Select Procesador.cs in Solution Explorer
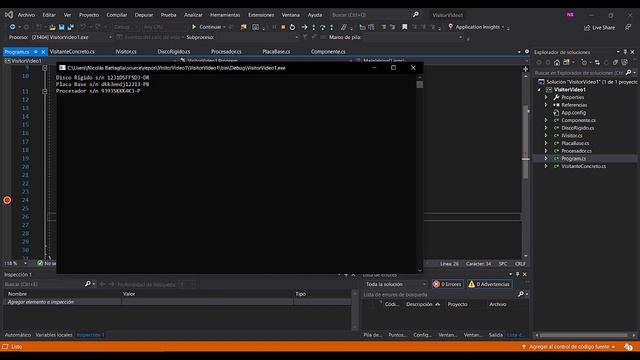 tap(576, 151)
